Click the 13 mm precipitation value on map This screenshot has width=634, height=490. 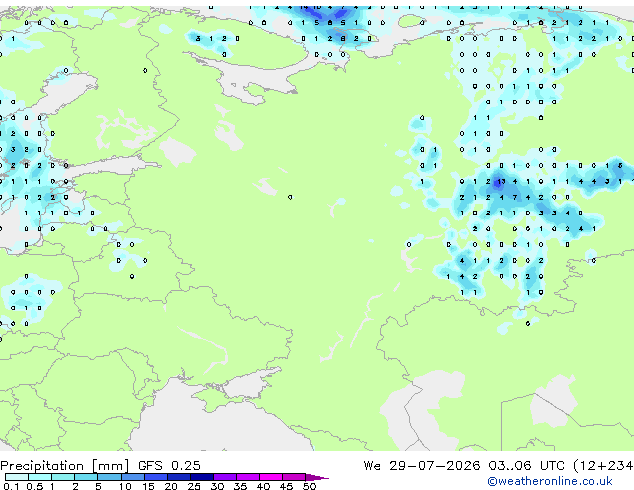click(x=501, y=182)
